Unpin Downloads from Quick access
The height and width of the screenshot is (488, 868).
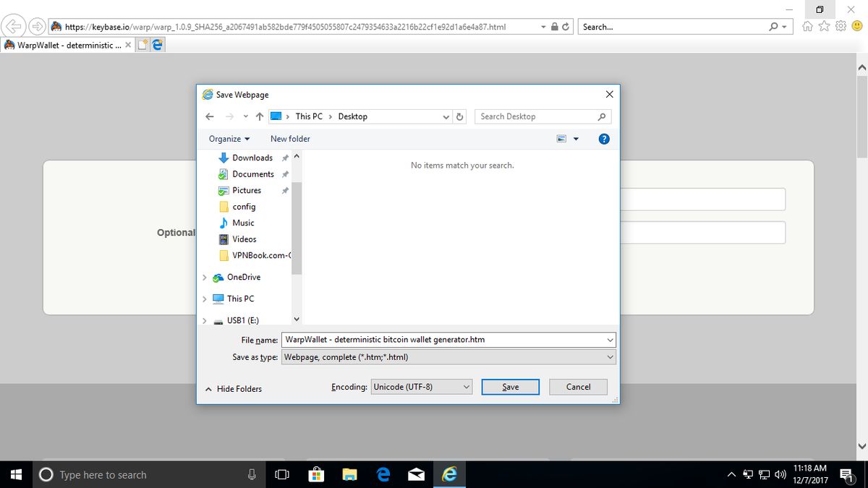pyautogui.click(x=285, y=157)
